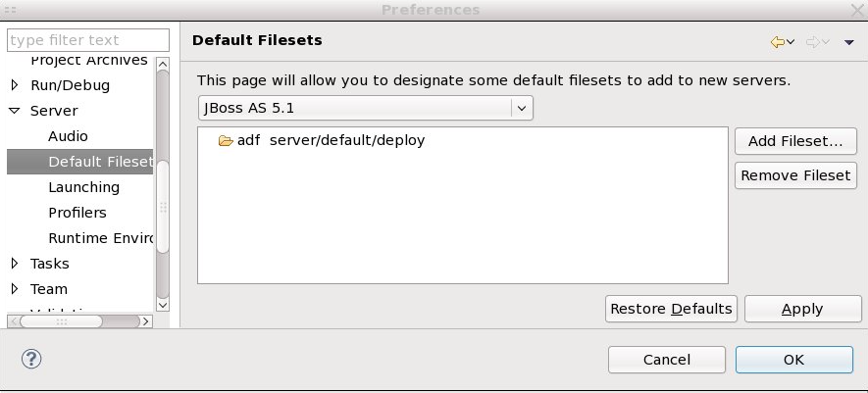Expand the Run/Debug tree node
The height and width of the screenshot is (393, 868).
point(15,85)
